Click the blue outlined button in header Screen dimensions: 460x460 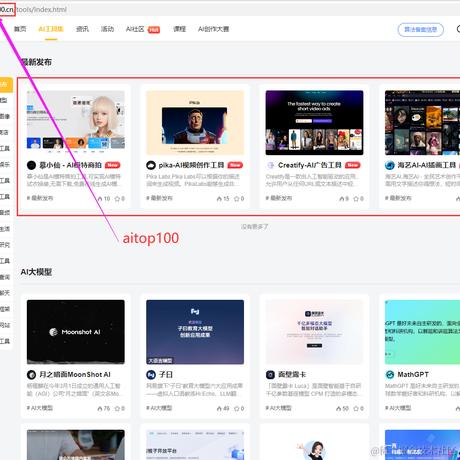(420, 30)
